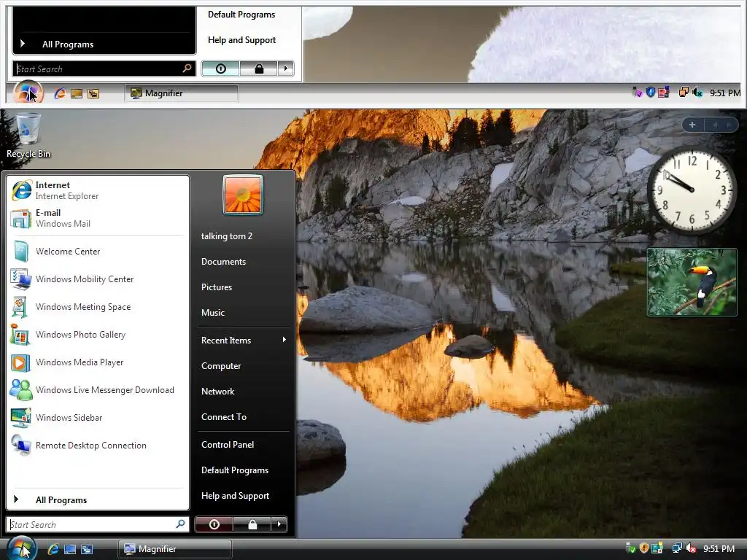Open the shutdown options arrow beside the lock
Screen dimensions: 747x560
279,524
